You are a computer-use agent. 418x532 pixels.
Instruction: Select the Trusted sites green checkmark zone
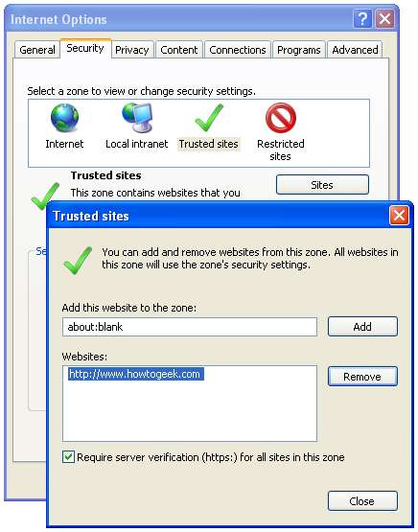click(x=209, y=118)
